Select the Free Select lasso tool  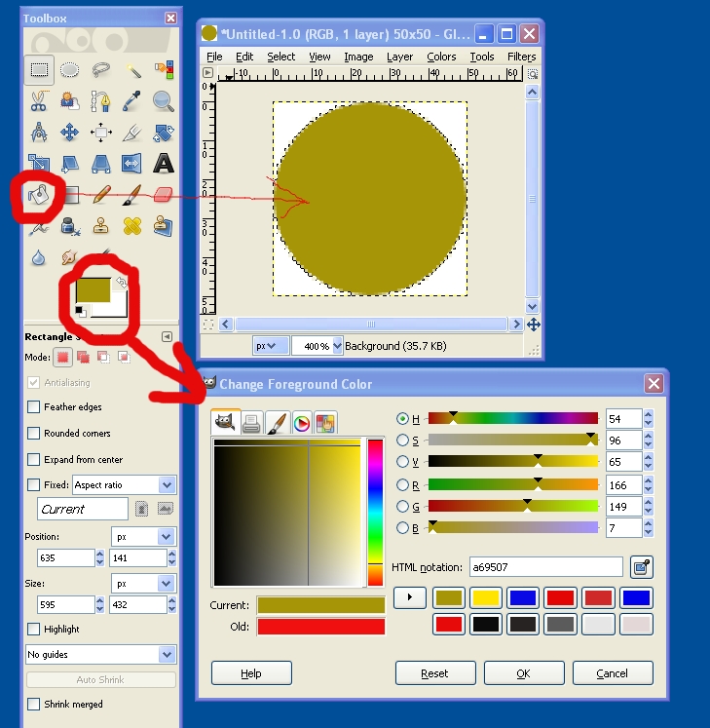100,70
